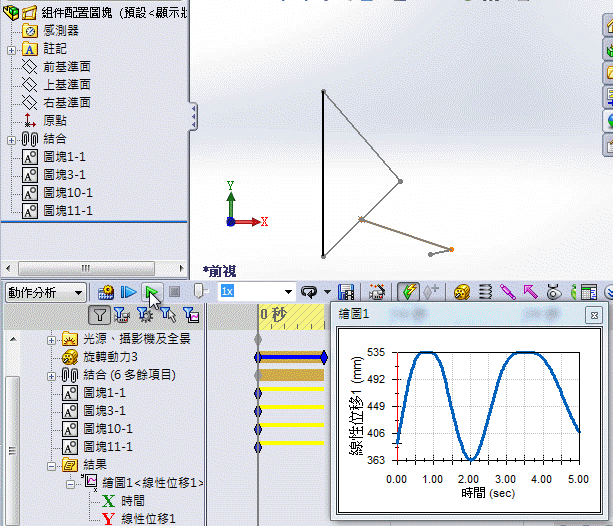Select 圖塊3-1 in the motion tree
Viewport: 613px width, 526px height.
point(104,411)
